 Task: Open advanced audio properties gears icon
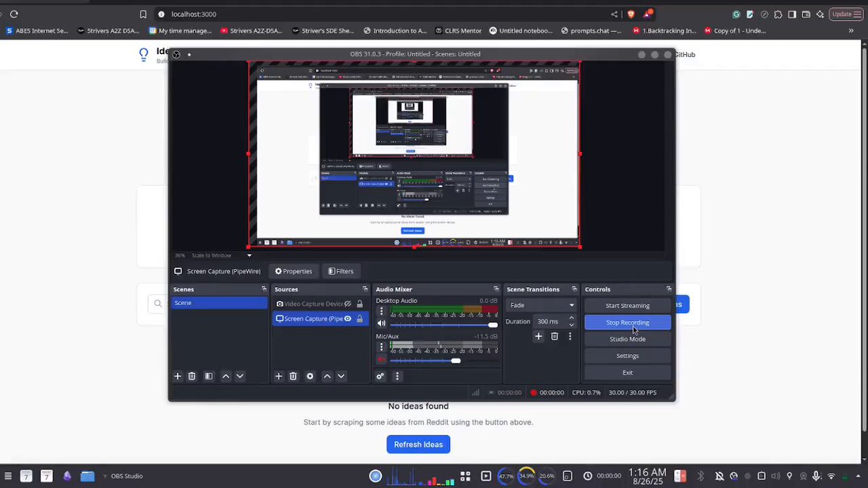[380, 376]
